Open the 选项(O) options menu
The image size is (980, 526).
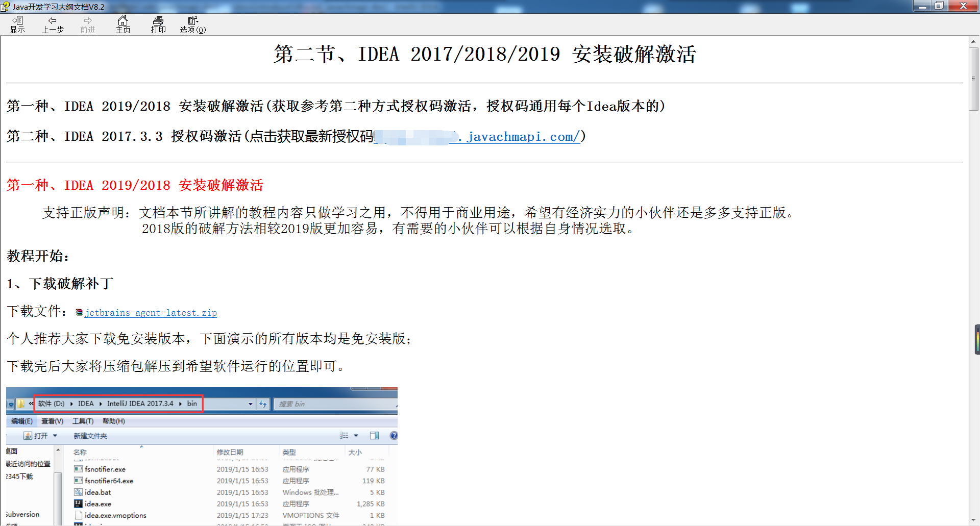tap(193, 24)
